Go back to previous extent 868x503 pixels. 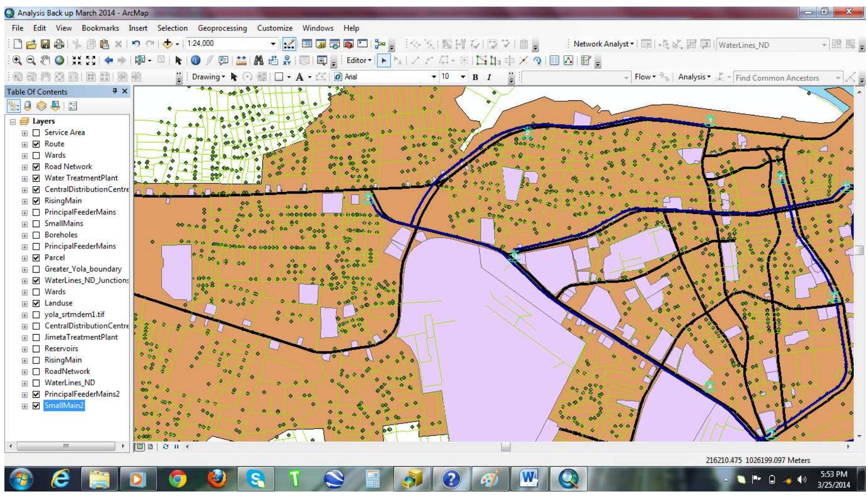(x=109, y=61)
